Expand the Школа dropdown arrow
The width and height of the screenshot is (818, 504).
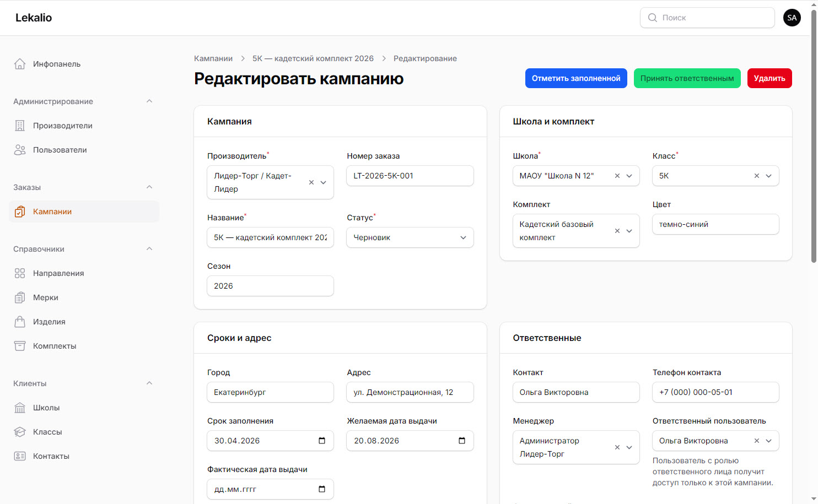(x=629, y=176)
